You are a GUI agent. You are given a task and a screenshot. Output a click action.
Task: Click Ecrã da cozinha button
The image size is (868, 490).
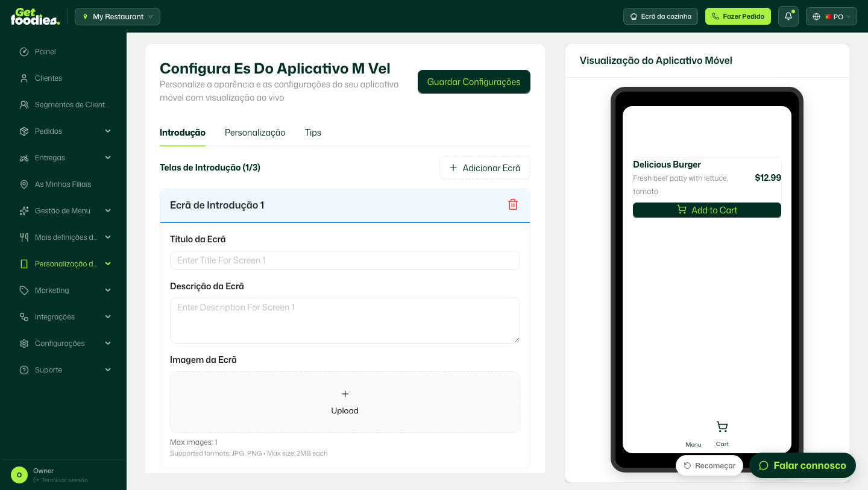click(x=661, y=16)
